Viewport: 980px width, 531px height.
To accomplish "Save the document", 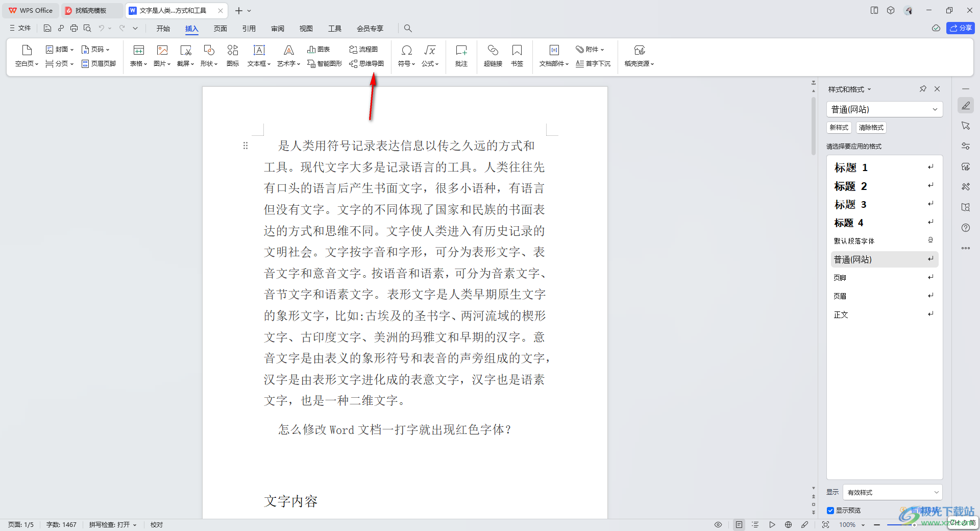I will (x=47, y=29).
